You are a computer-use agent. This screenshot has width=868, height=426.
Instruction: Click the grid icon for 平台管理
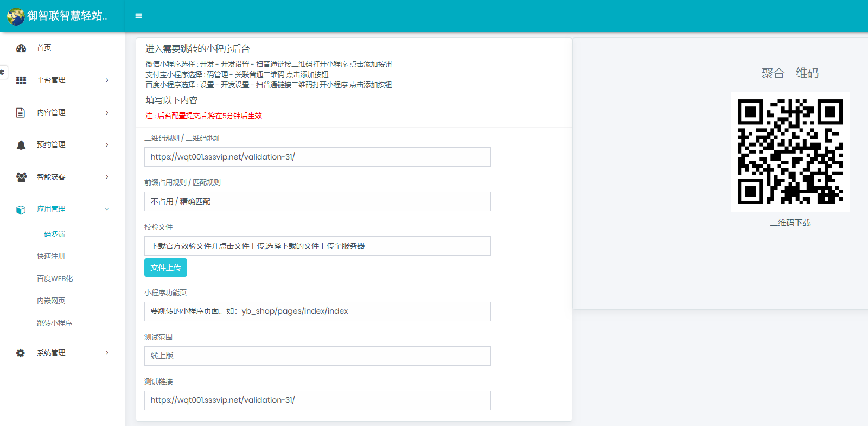tap(21, 80)
